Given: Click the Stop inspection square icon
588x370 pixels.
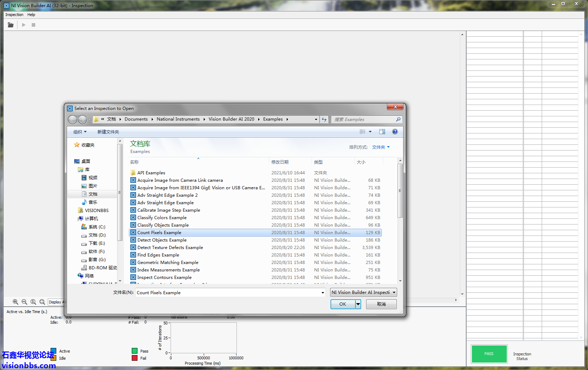Looking at the screenshot, I should point(33,25).
